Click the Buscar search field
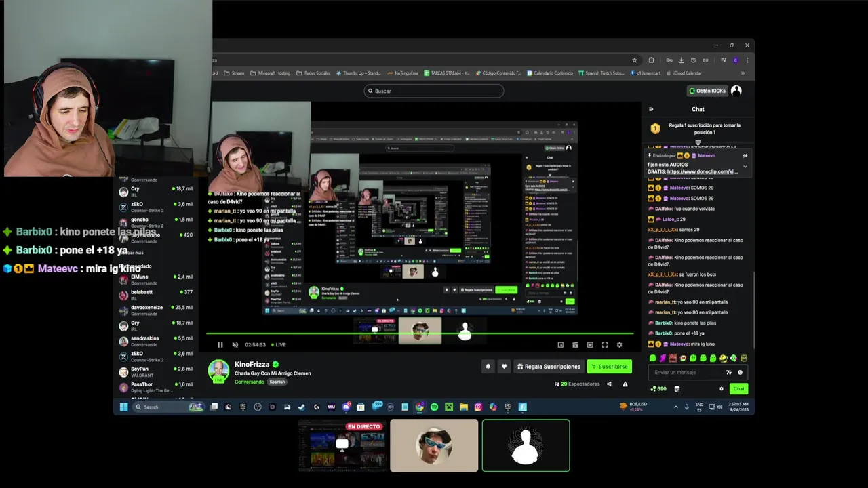Image resolution: width=868 pixels, height=488 pixels. pyautogui.click(x=434, y=91)
